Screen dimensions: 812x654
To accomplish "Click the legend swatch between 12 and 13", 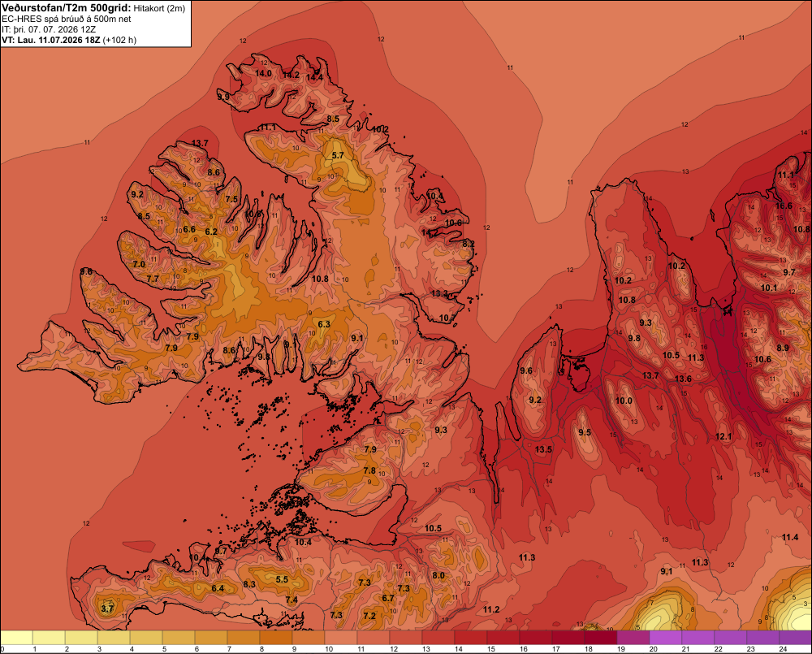I will tap(405, 638).
